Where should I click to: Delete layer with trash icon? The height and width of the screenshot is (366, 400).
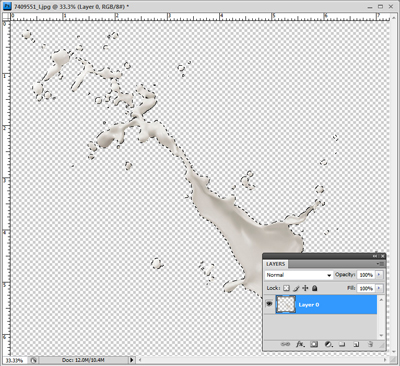pyautogui.click(x=370, y=344)
